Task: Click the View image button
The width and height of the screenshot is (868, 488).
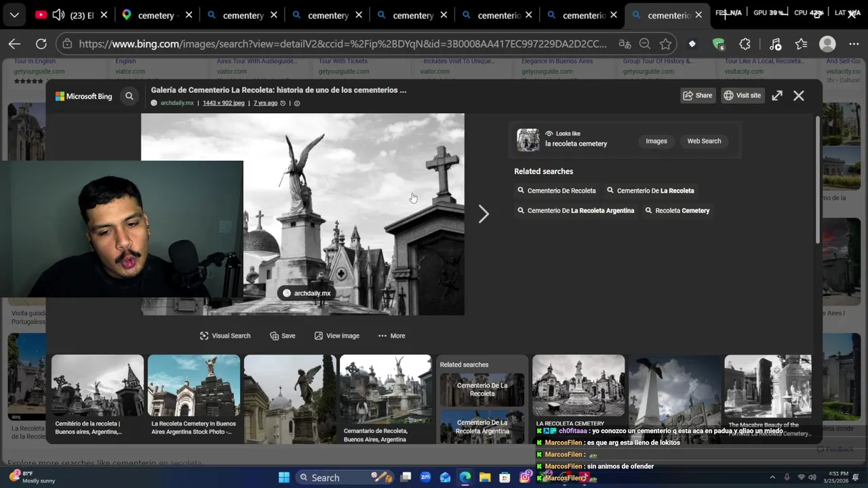Action: (x=337, y=335)
